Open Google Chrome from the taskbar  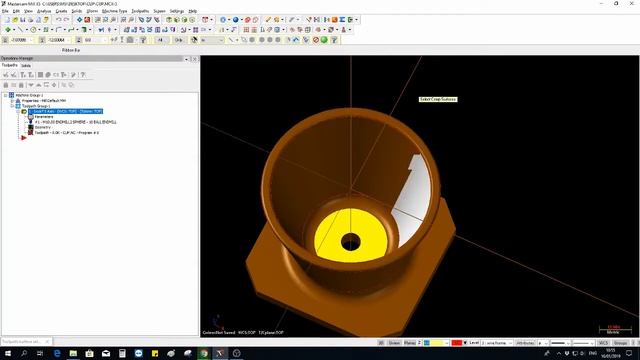click(x=204, y=353)
